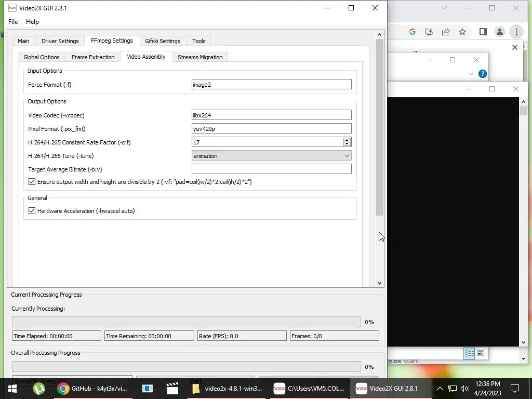Open the clapperboard video app in taskbar
This screenshot has width=532, height=399.
click(172, 389)
